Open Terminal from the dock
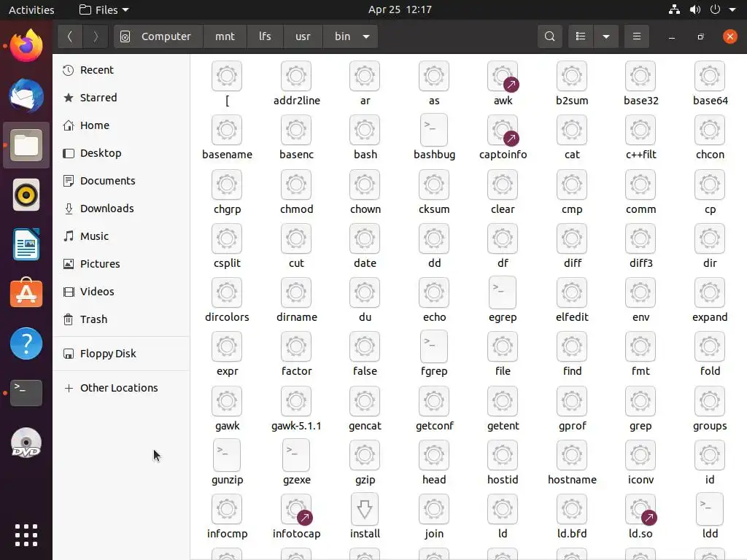 tap(26, 392)
